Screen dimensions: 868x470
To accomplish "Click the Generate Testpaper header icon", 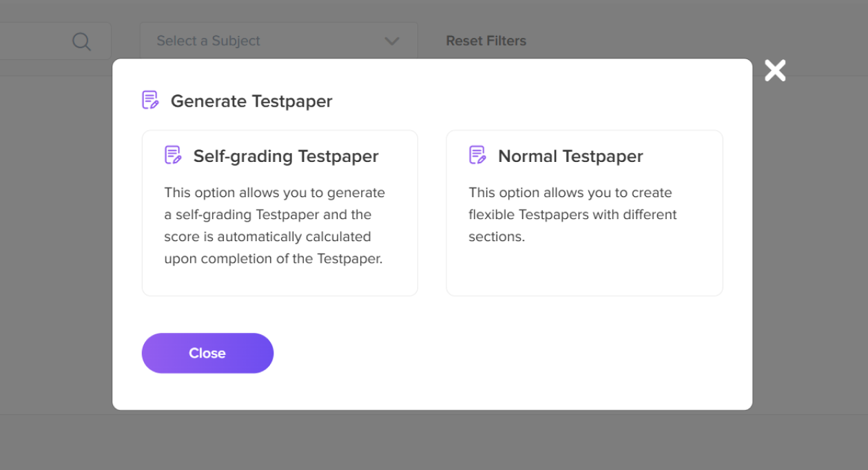I will 150,101.
